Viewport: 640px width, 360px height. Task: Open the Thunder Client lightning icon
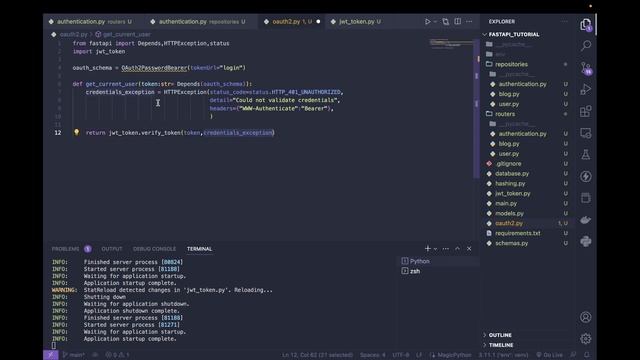click(x=586, y=176)
